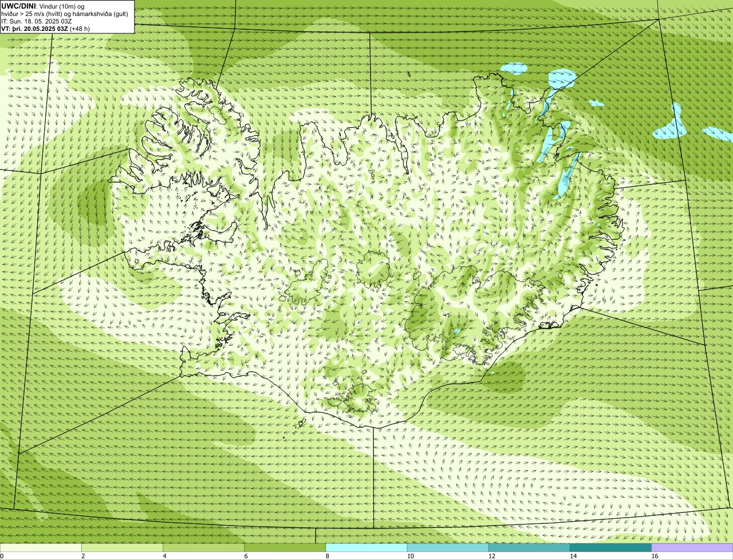The height and width of the screenshot is (560, 733).
Task: Click the valid time 'VT: þri. 20.05.2025 03Z (+48 h)'
Action: 45,29
